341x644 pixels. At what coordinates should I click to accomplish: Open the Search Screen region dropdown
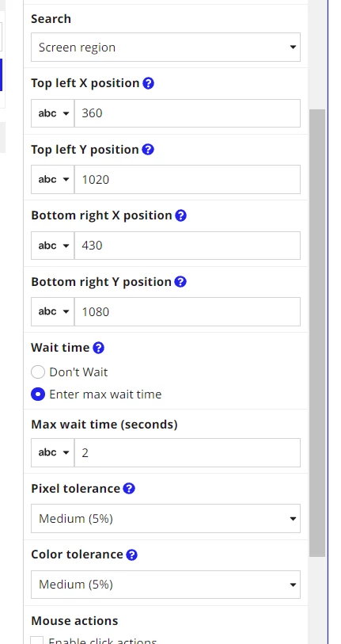click(165, 48)
